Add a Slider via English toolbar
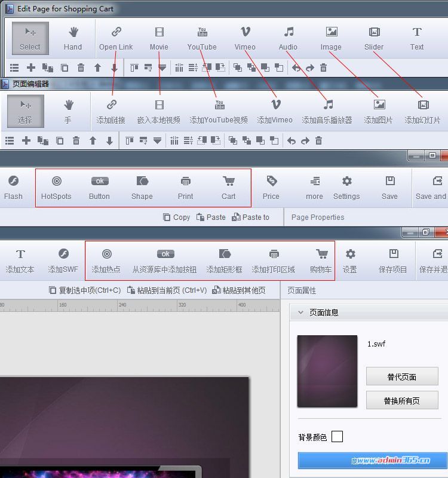Image resolution: width=448 pixels, height=478 pixels. point(374,38)
